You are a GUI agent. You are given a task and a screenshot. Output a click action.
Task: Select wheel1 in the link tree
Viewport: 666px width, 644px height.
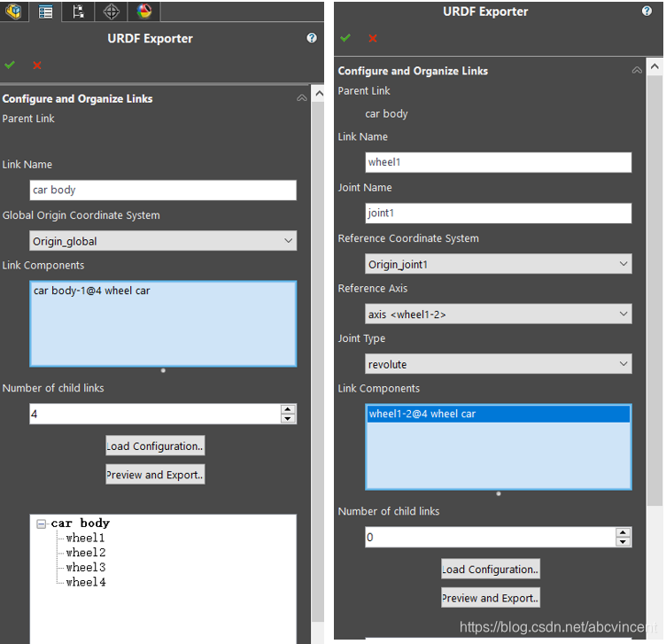point(85,538)
